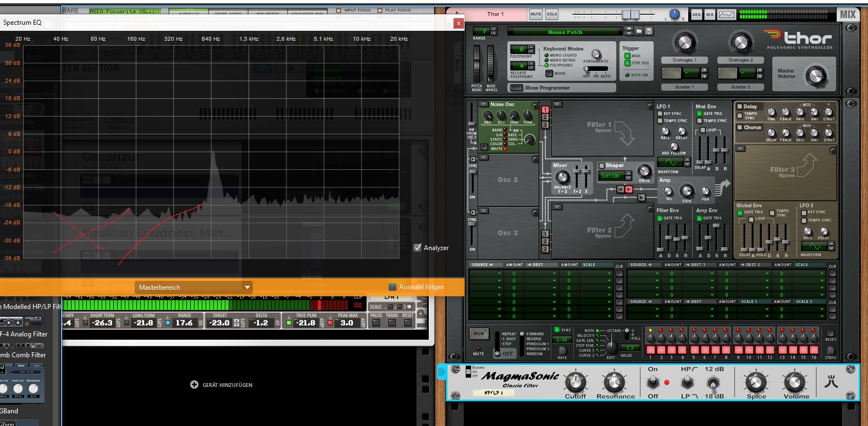Click the MIX button next to SEQ
This screenshot has height=426, width=868.
coord(710,15)
